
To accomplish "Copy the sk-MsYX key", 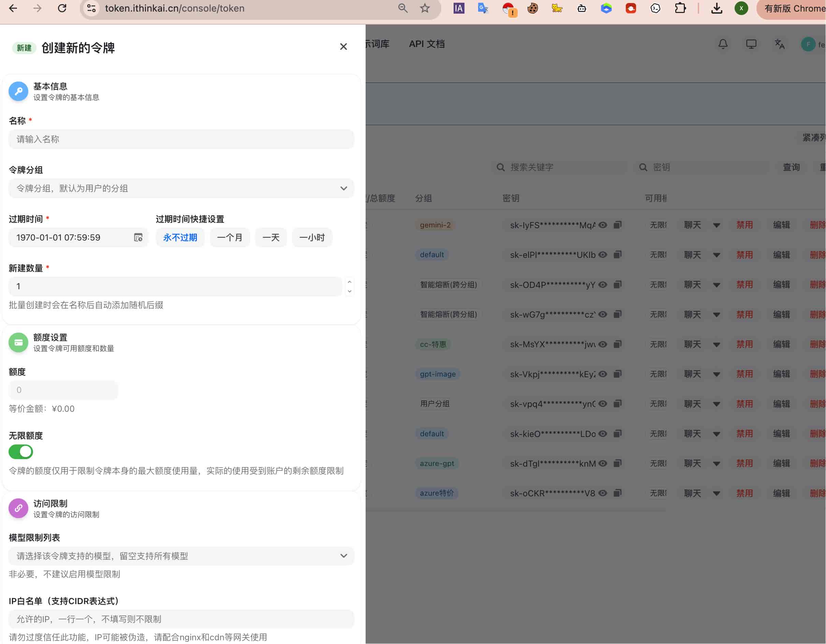I will (618, 344).
